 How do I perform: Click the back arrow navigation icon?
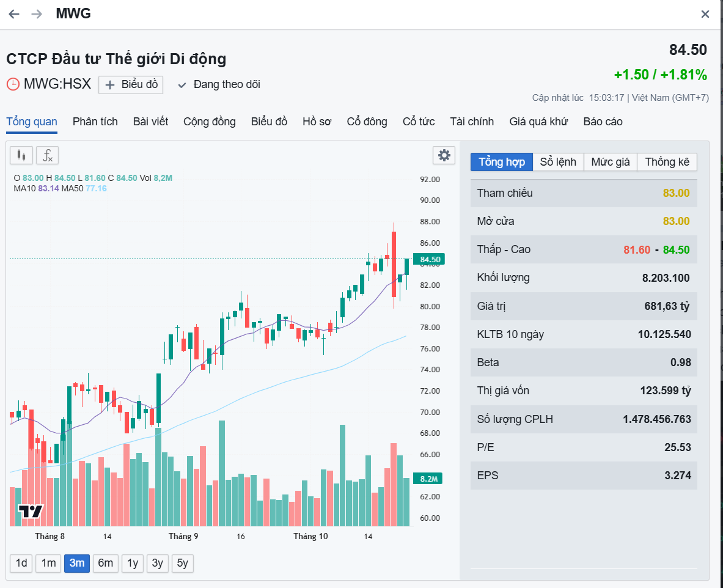[x=14, y=14]
